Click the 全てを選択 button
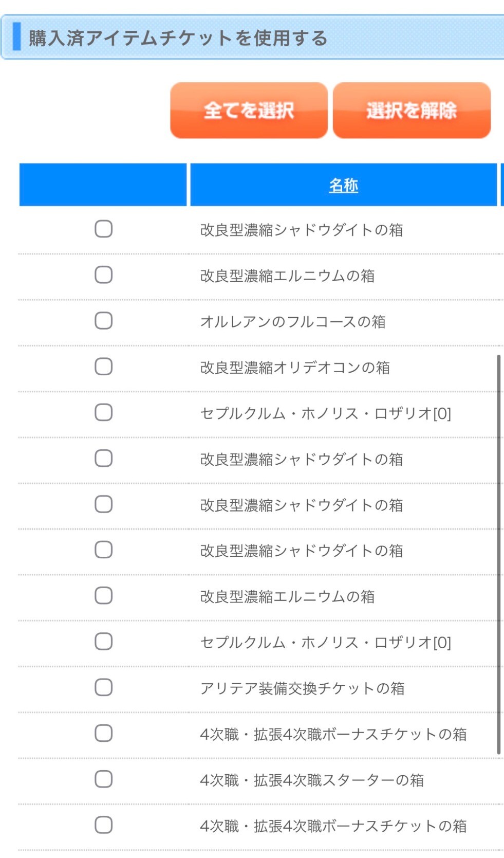Image resolution: width=504 pixels, height=858 pixels. pos(249,111)
